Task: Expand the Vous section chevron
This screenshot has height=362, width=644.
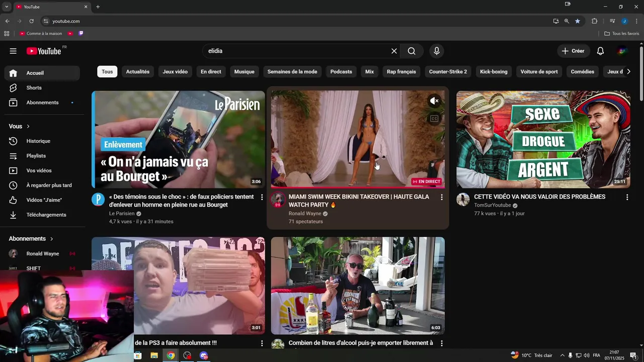Action: click(x=28, y=126)
